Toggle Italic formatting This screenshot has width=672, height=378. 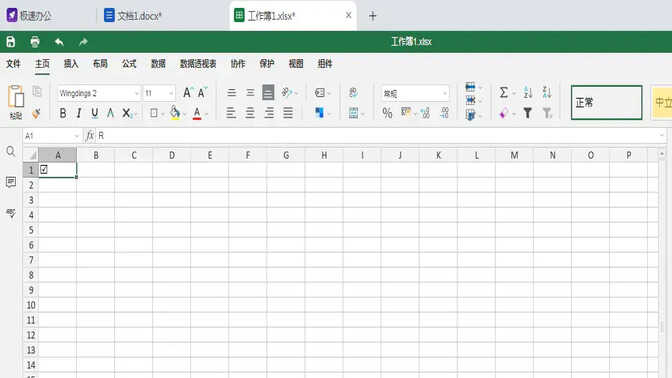79,113
